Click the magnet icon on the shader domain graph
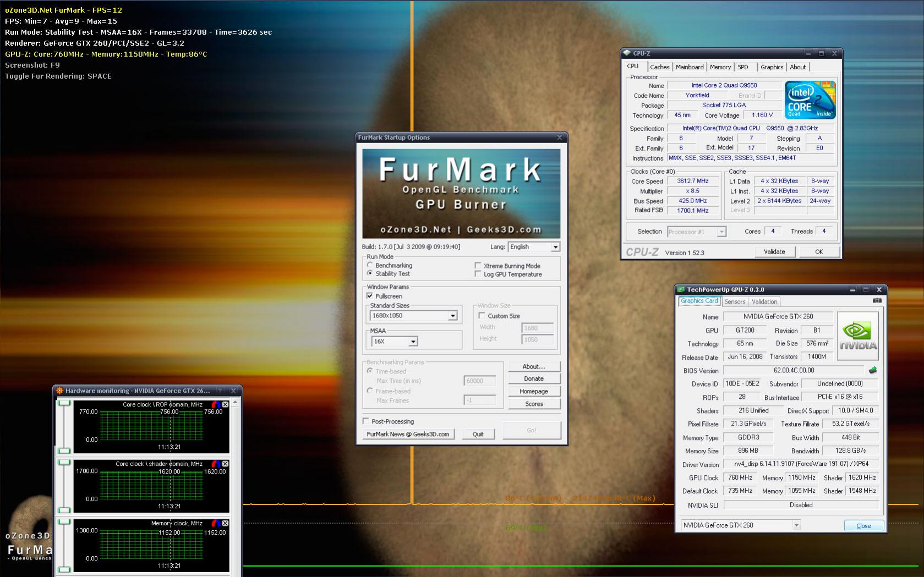Viewport: 924px width, 577px height. (216, 464)
